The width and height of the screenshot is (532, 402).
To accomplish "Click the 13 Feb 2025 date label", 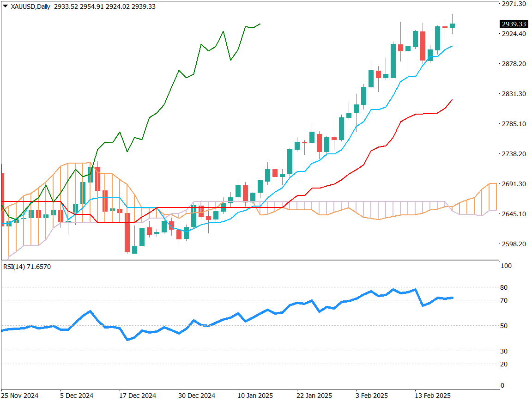I will [432, 396].
